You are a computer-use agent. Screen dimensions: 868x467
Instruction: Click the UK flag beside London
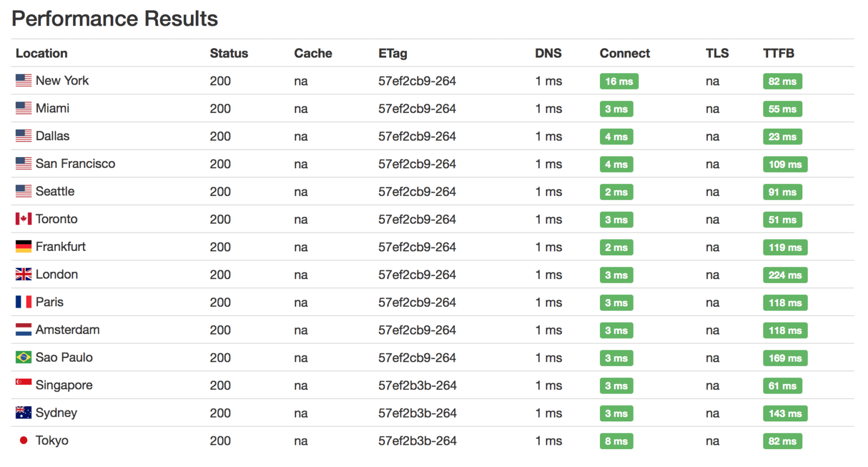tap(23, 274)
